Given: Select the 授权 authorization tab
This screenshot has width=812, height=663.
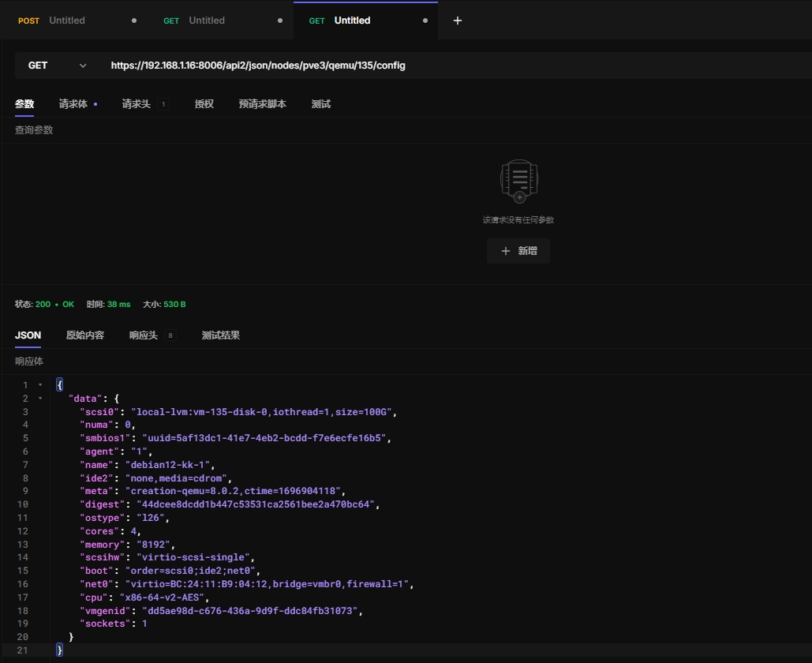Looking at the screenshot, I should tap(204, 104).
